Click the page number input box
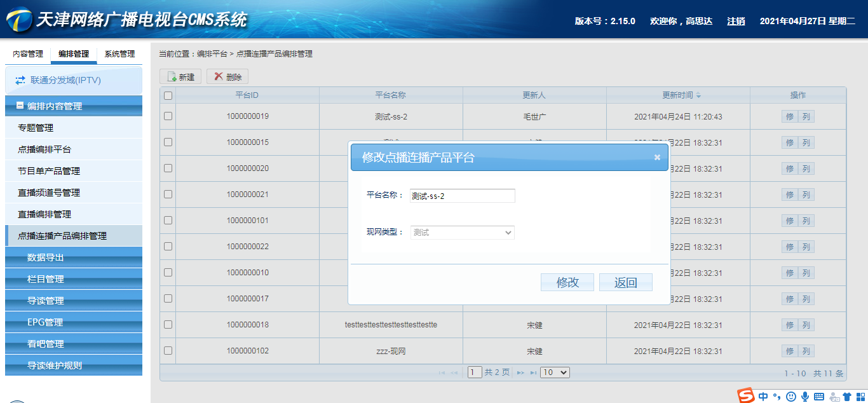Screen dimensions: 868x403 (475, 372)
